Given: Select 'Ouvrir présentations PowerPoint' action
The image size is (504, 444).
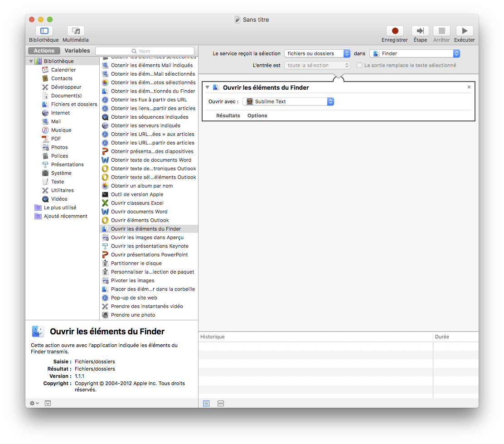Looking at the screenshot, I should 149,255.
